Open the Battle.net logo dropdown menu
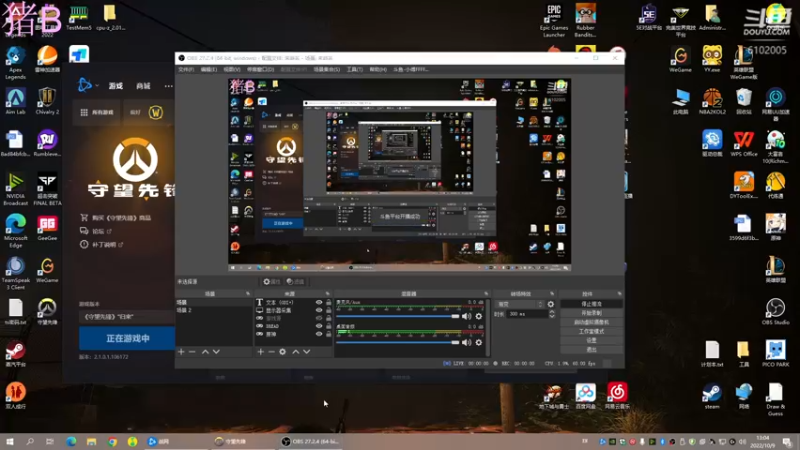This screenshot has height=450, width=800. tap(88, 85)
